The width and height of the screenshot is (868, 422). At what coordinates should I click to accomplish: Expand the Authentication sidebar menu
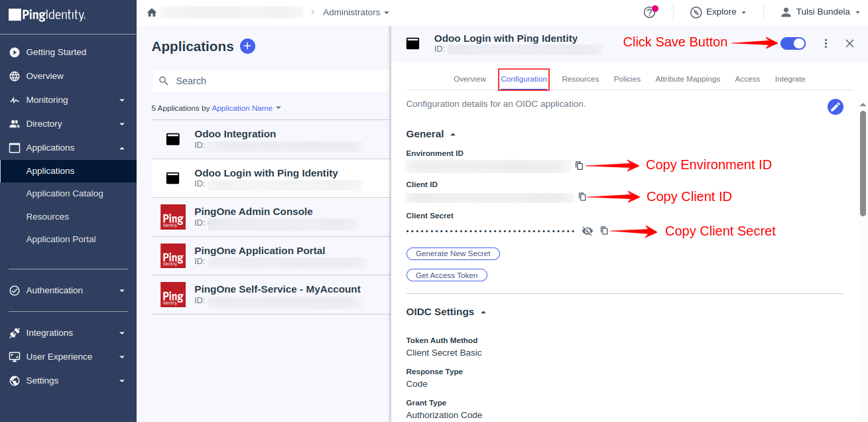[122, 291]
